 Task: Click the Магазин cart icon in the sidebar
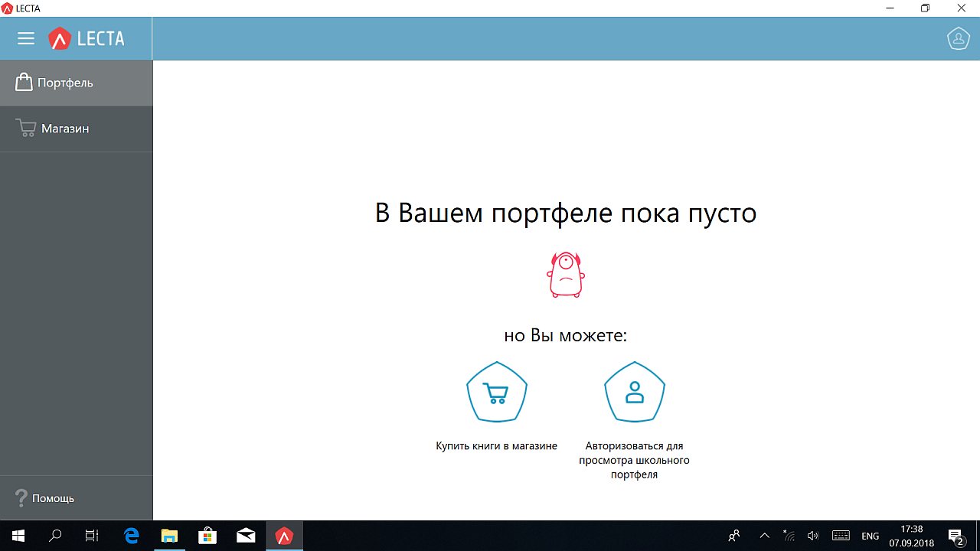click(x=26, y=129)
